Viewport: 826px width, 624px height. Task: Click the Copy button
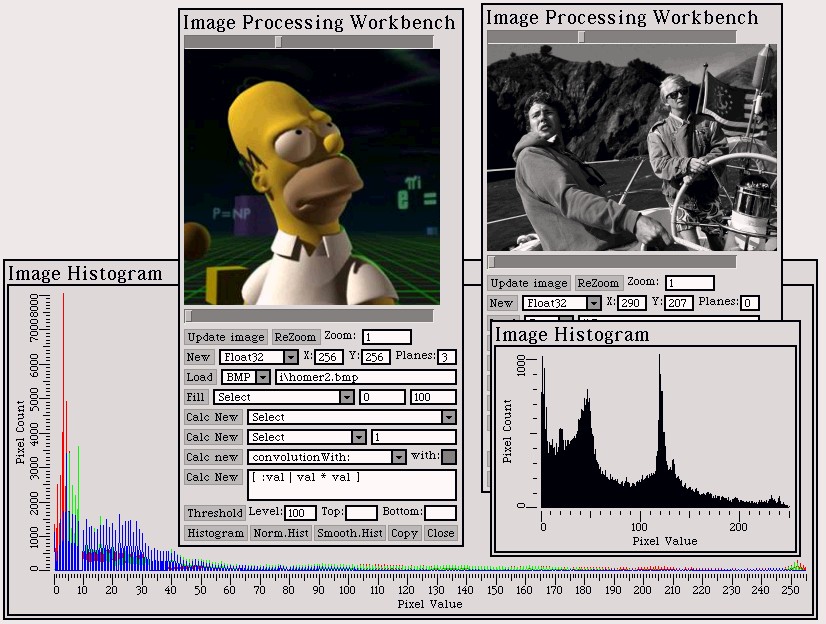(x=404, y=533)
